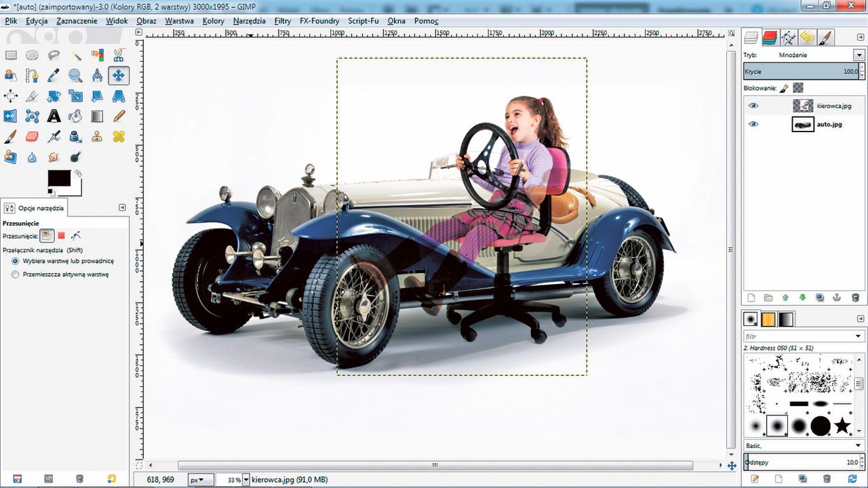Select the Blend gradient tool

pos(97,117)
